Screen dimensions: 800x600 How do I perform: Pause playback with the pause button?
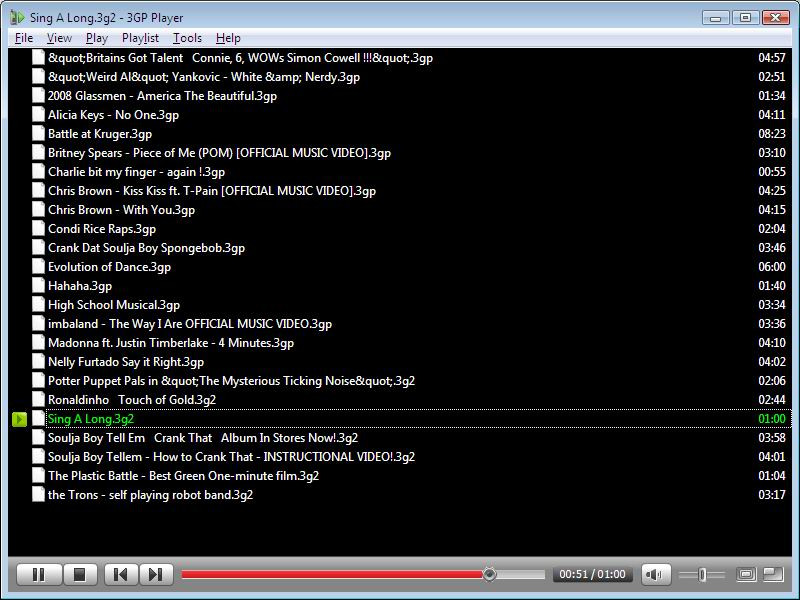[39, 574]
